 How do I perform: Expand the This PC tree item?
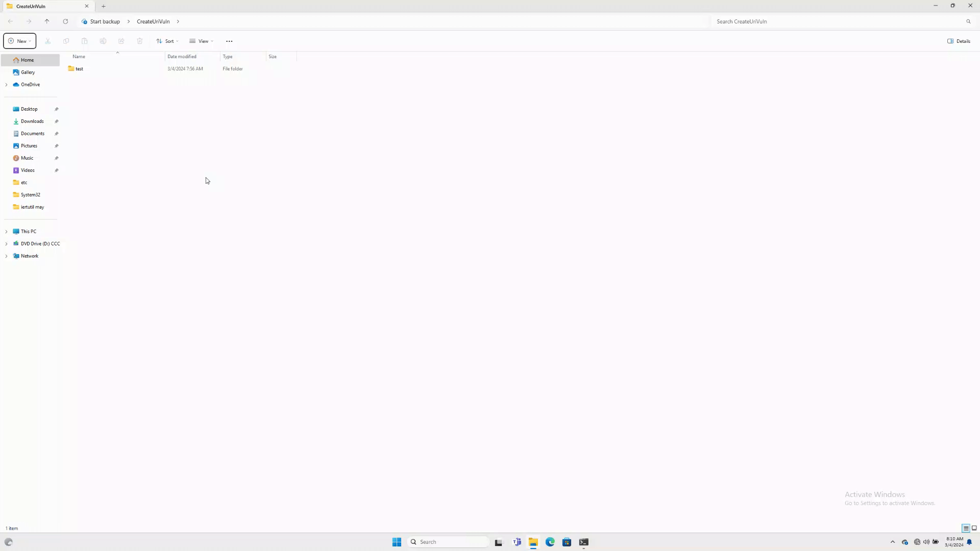coord(7,232)
